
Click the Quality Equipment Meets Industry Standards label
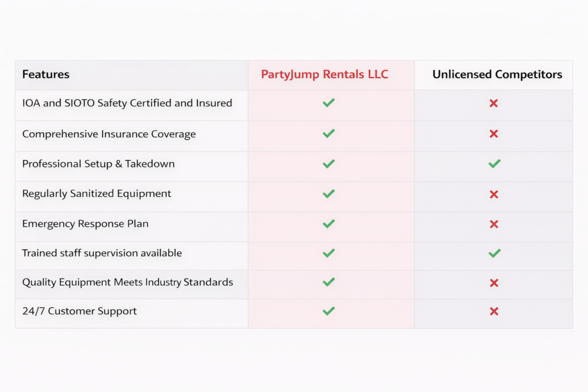click(127, 282)
